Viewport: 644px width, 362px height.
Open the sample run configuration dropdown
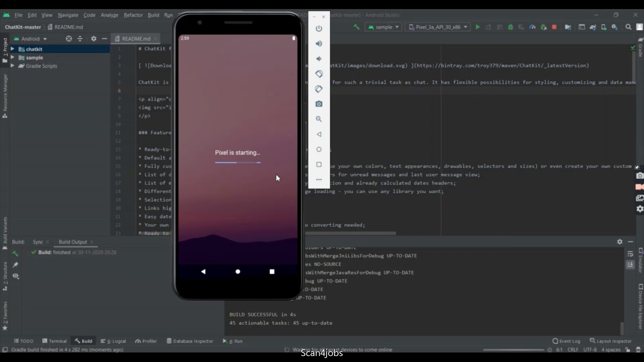tap(383, 27)
